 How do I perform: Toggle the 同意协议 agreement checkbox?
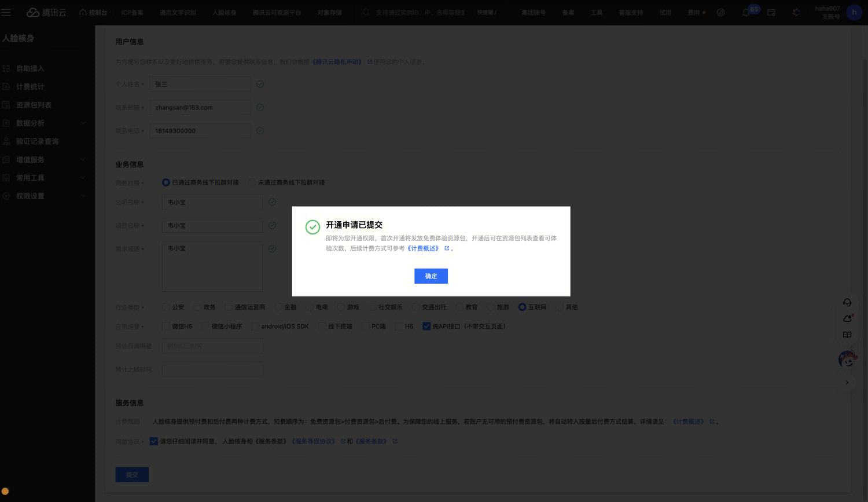coord(154,441)
